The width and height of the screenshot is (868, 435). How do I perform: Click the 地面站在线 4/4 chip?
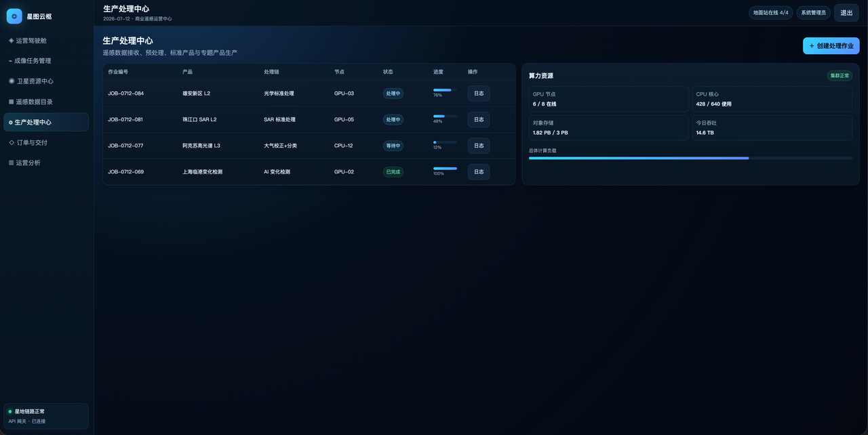[x=770, y=13]
